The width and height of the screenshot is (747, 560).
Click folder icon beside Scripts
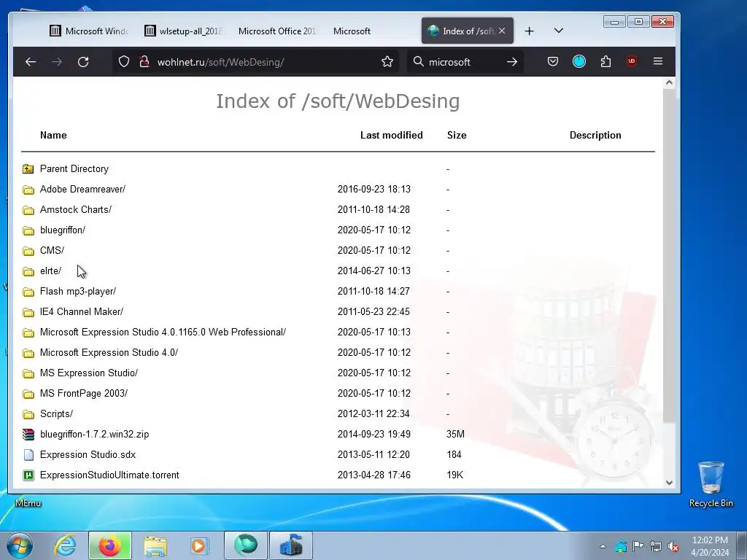(x=28, y=414)
